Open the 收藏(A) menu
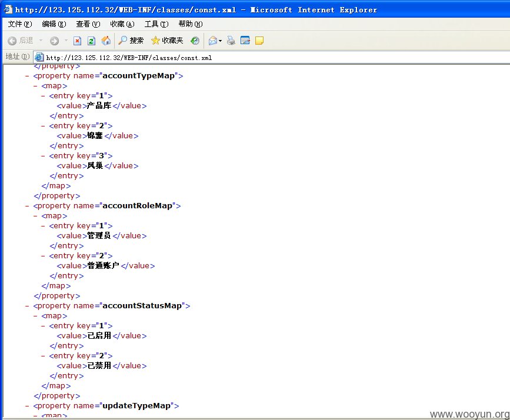Screen dimensions: 510x420 [122, 24]
